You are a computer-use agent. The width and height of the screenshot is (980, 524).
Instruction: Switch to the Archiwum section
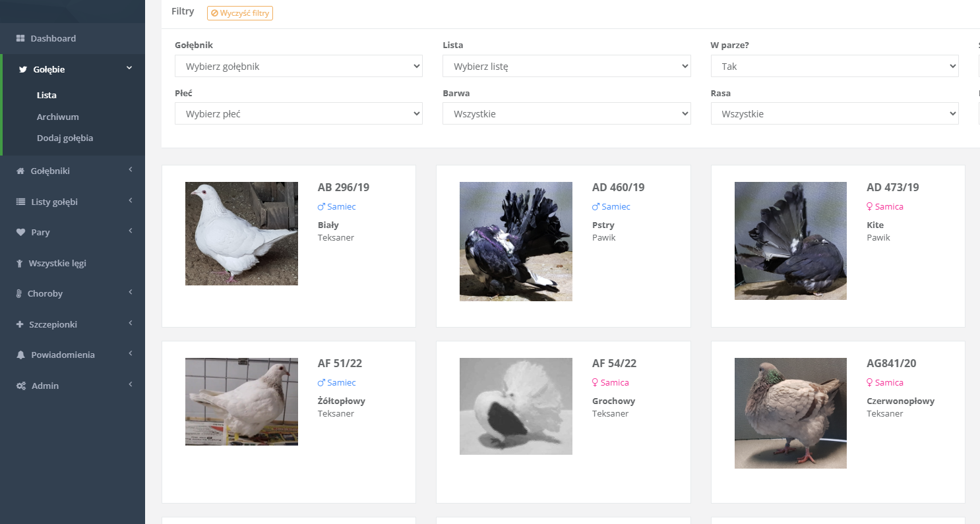[59, 116]
